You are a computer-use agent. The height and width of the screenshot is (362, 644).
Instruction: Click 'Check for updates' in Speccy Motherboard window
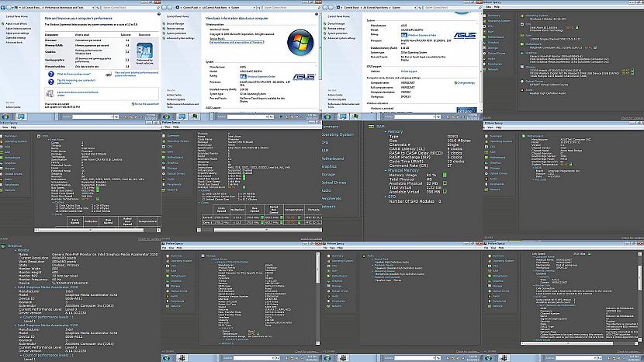(x=632, y=238)
